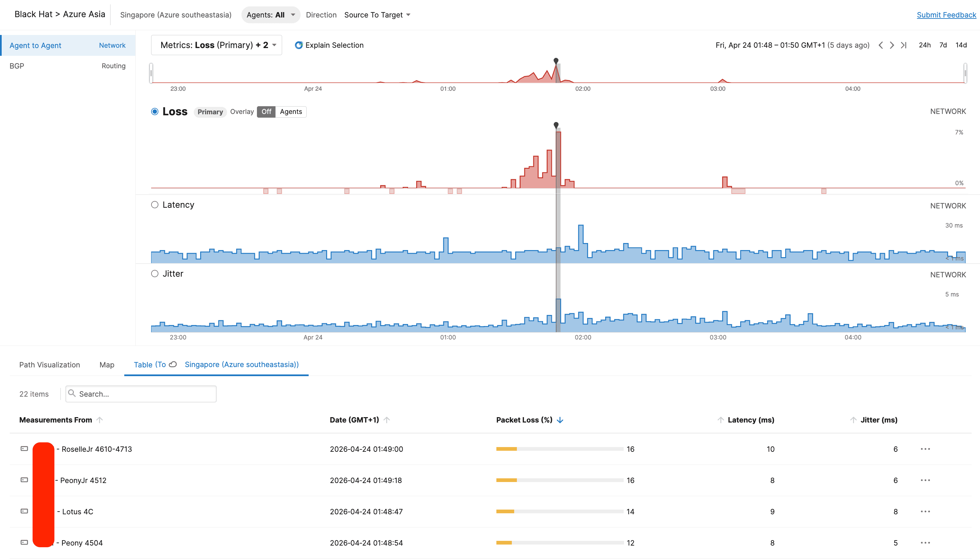Set Overlay to Agents
Image resolution: width=980 pixels, height=560 pixels.
pyautogui.click(x=291, y=112)
